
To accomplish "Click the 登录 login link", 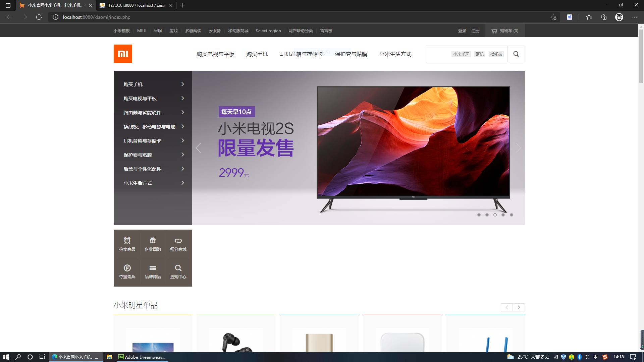I will (462, 31).
